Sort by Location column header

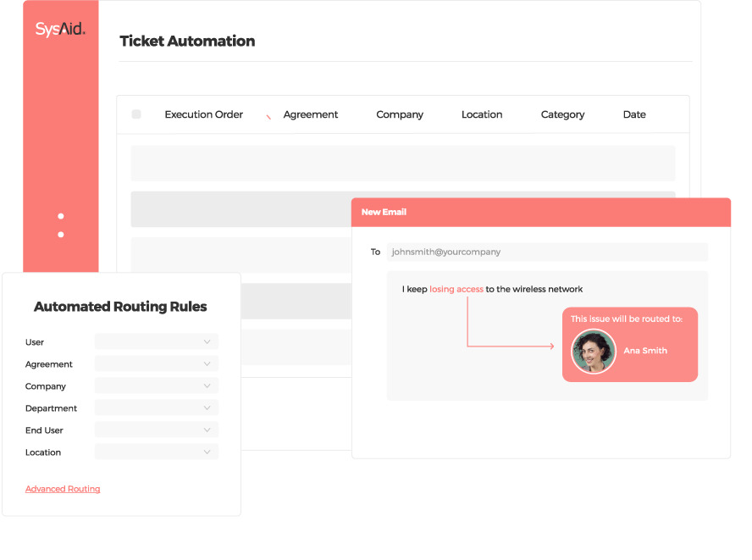point(482,114)
